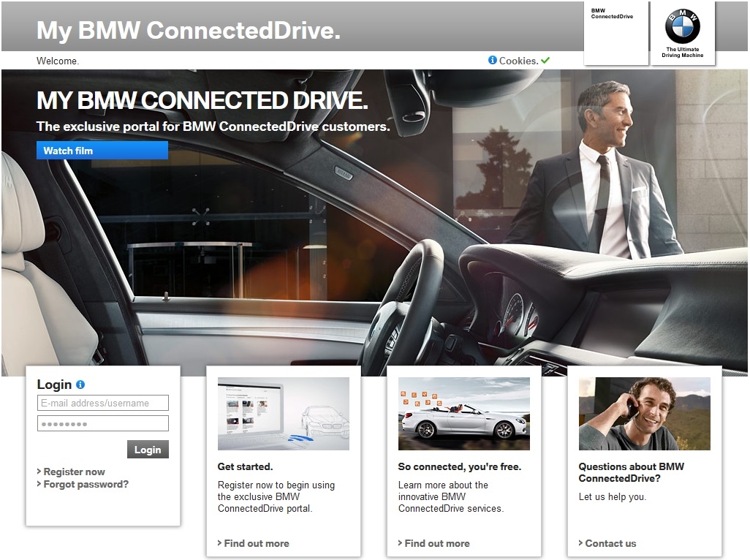
Task: Click the Let us help you. text
Action: (x=613, y=497)
